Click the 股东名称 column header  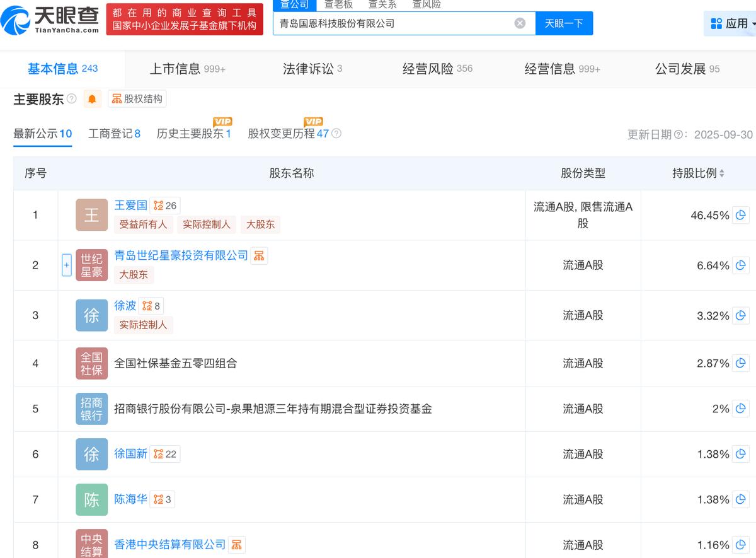coord(292,173)
